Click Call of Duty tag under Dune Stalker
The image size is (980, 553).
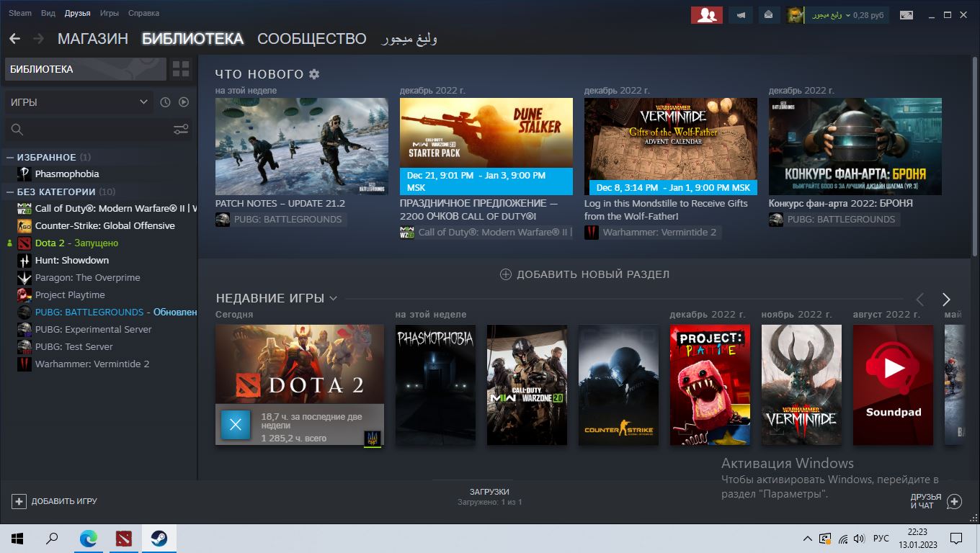(x=486, y=233)
